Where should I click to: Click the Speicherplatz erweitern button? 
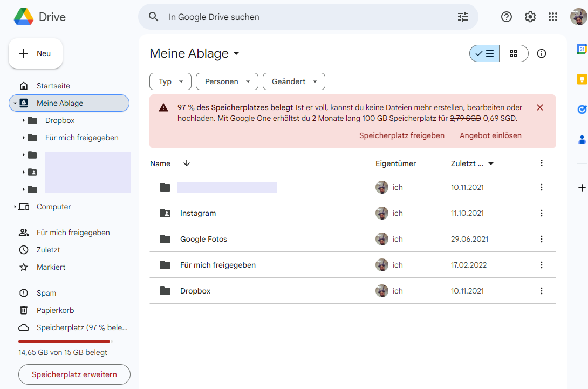pyautogui.click(x=74, y=374)
